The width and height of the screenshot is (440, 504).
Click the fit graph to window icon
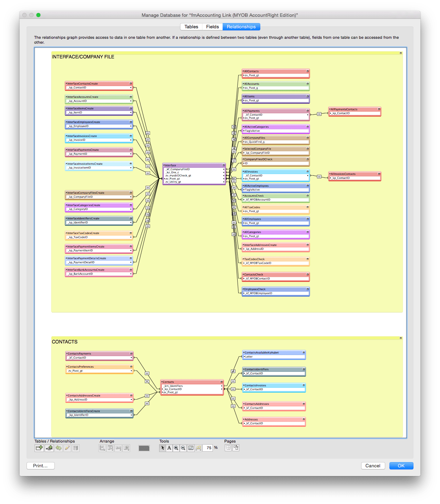click(191, 448)
